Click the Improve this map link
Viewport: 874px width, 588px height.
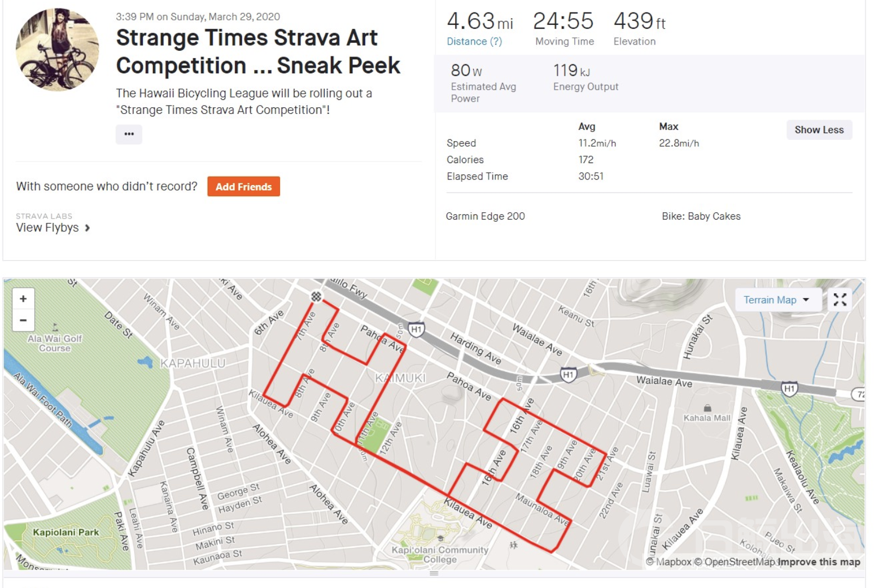tap(819, 561)
